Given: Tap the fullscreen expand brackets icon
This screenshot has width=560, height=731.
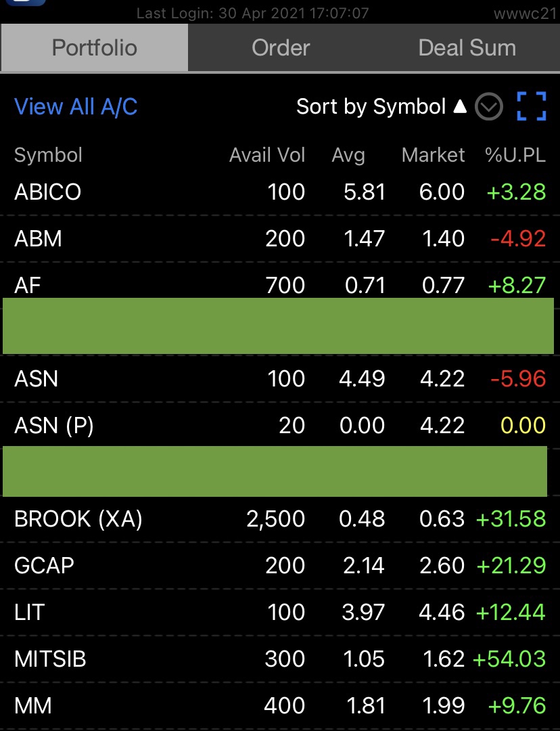Looking at the screenshot, I should point(531,106).
